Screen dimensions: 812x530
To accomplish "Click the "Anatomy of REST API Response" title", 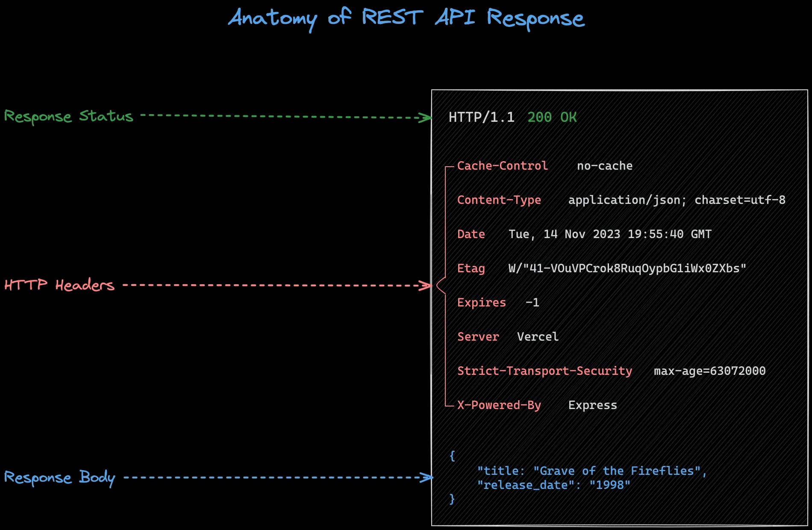I will pos(406,18).
